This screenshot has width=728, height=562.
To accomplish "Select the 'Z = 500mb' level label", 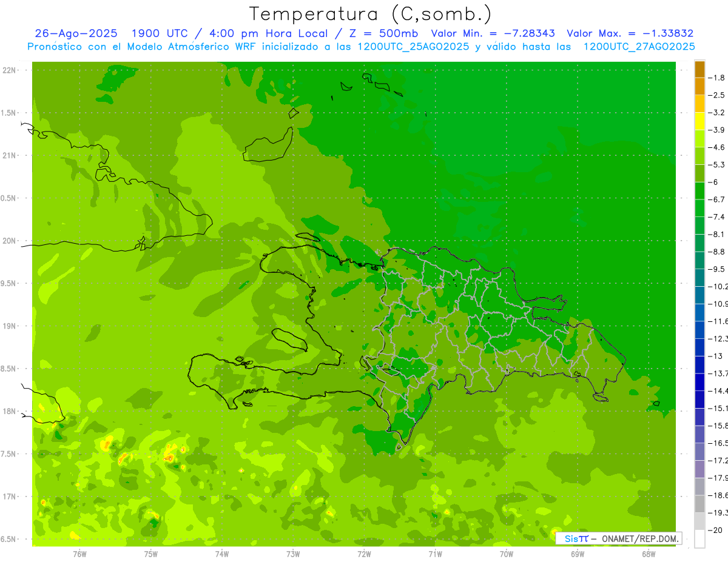I will [x=382, y=33].
